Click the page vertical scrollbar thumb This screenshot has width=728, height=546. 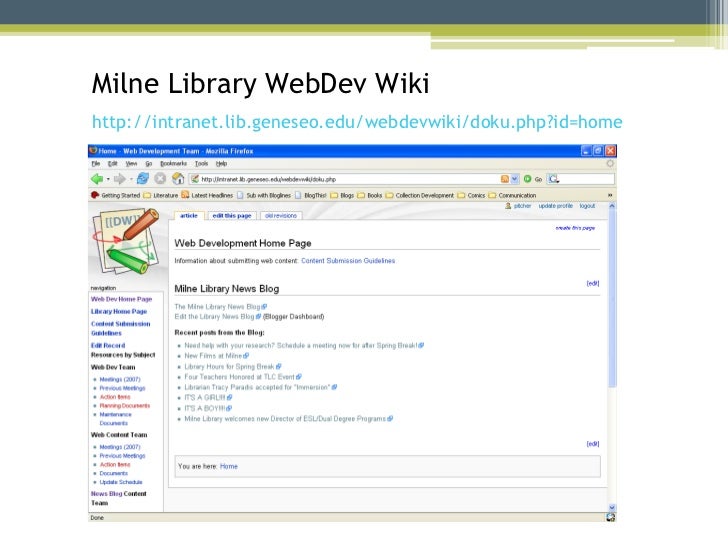(x=612, y=297)
